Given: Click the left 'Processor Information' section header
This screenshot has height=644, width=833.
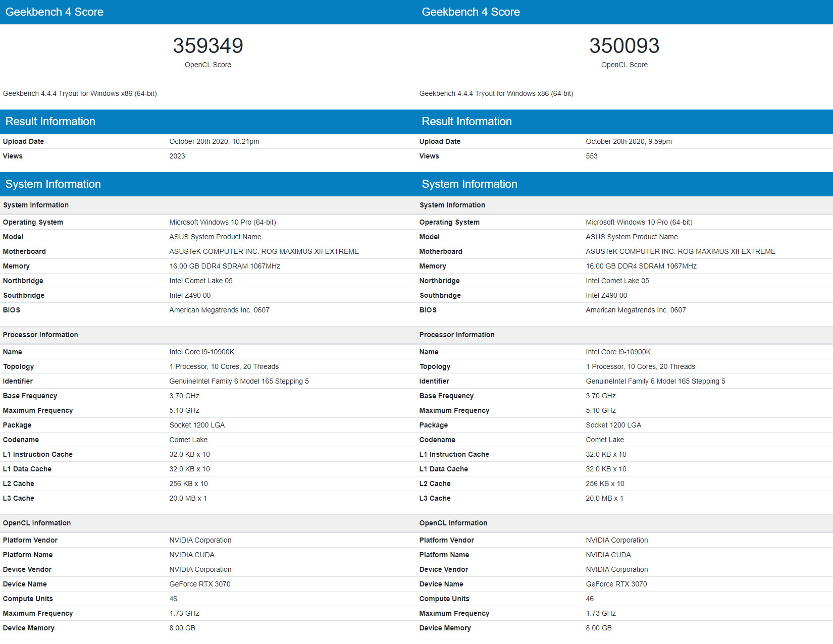Looking at the screenshot, I should [40, 335].
